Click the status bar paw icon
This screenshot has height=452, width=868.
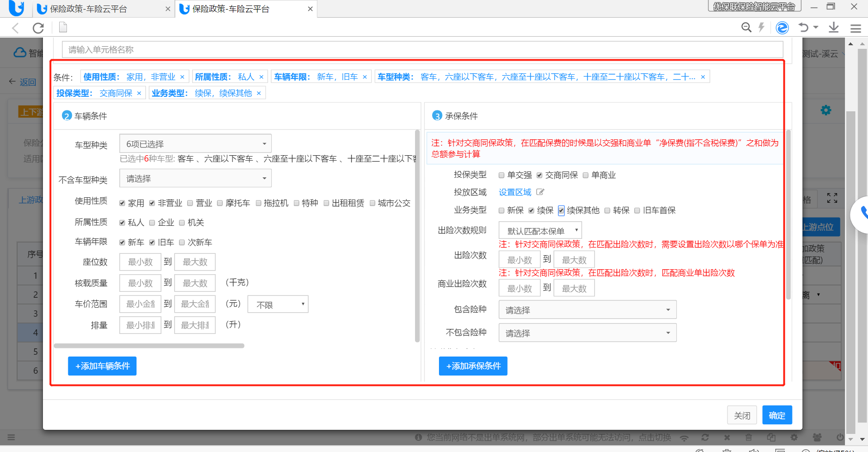pyautogui.click(x=817, y=438)
